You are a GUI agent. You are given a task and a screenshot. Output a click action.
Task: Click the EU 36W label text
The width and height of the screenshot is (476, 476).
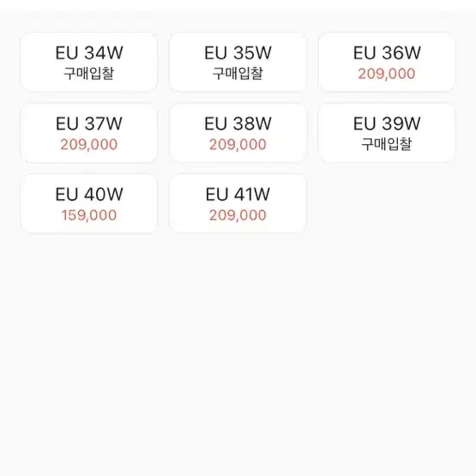pos(387,53)
